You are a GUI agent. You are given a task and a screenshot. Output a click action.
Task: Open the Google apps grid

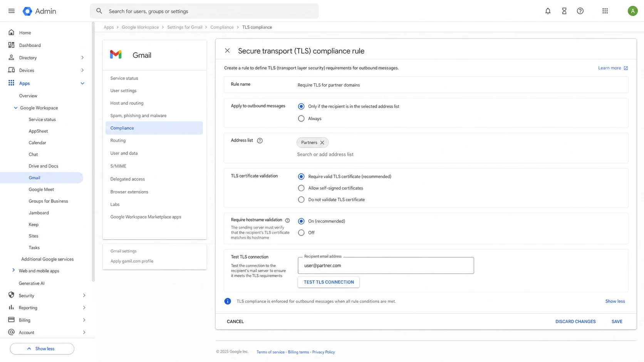click(x=605, y=11)
